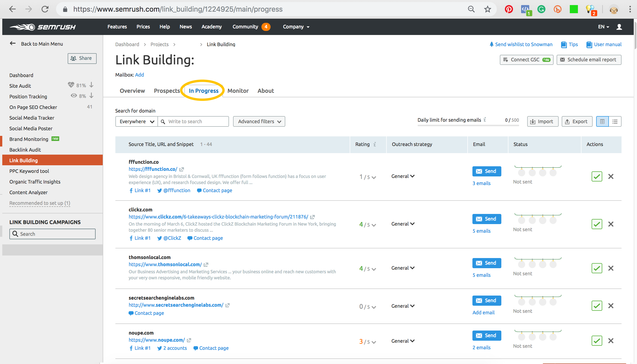Mark secretsearchenginelabs.com done with green check
Screen dimensions: 637x364
point(597,306)
